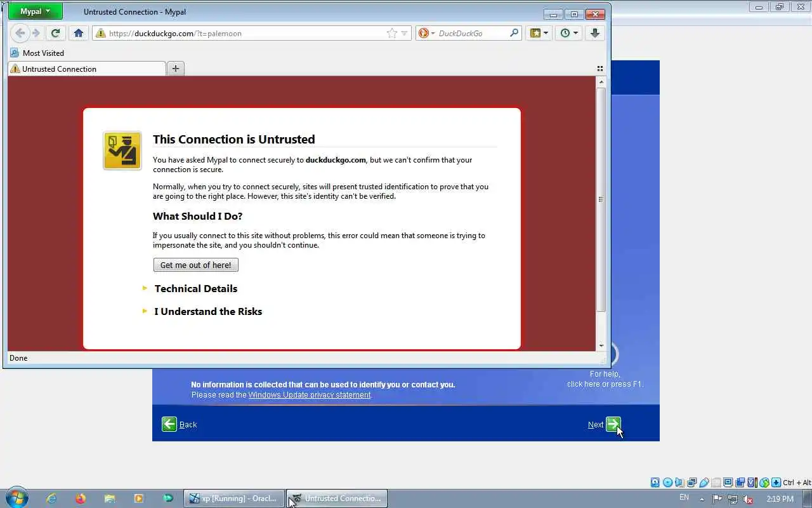Open the media player taskbar icon

(138, 498)
